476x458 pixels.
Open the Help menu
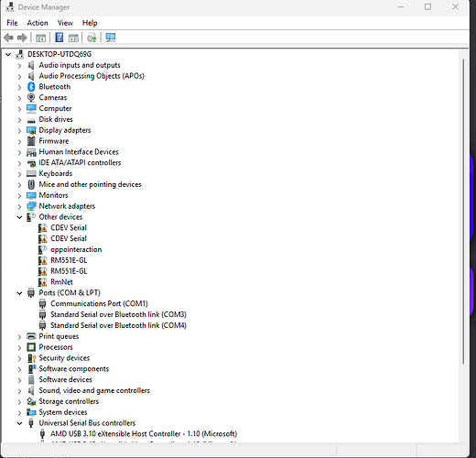[90, 23]
